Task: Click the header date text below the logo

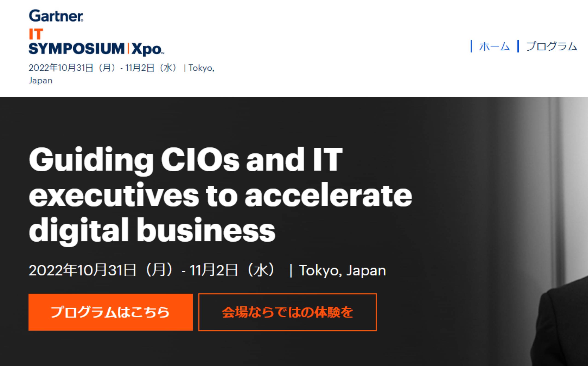Action: tap(121, 68)
